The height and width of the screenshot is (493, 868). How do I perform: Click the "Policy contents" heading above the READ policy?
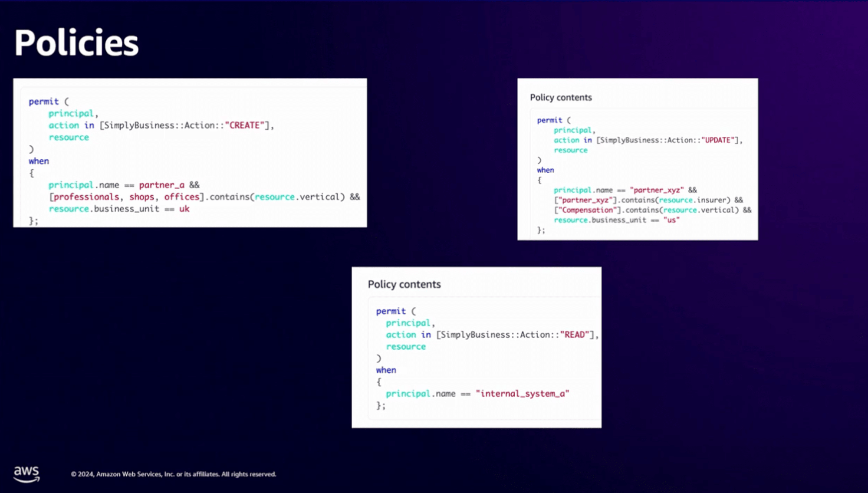[x=404, y=284]
